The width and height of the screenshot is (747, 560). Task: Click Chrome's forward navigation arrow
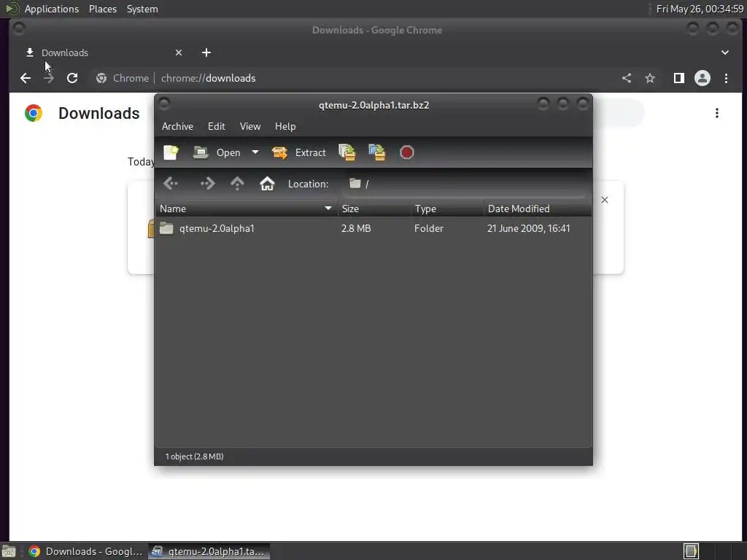[49, 78]
